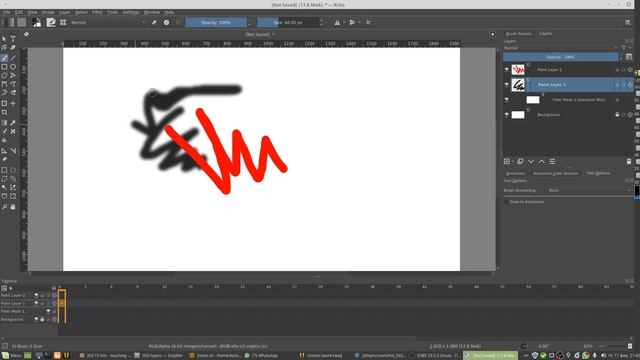The image size is (640, 360).
Task: Add a new layer in Layers docker
Action: 507,161
